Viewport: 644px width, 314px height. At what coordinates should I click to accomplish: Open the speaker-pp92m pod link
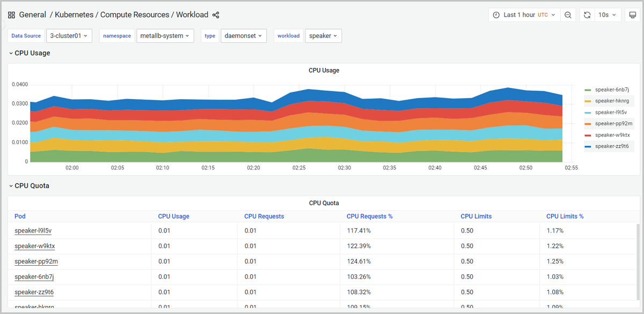tap(36, 261)
